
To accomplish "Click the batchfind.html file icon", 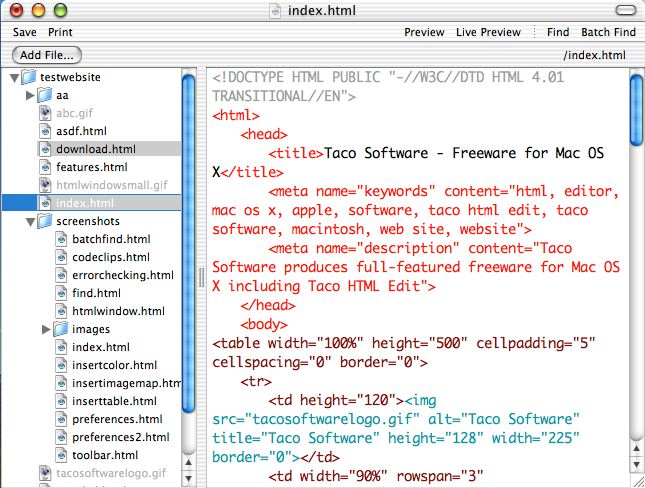I will (x=61, y=239).
